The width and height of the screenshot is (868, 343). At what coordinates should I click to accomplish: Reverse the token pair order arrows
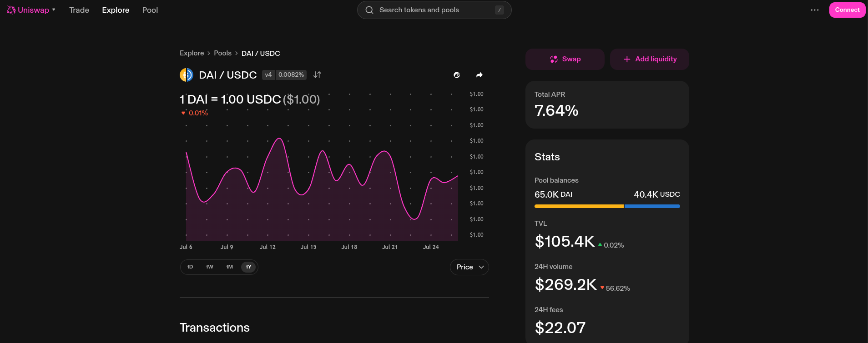point(318,75)
